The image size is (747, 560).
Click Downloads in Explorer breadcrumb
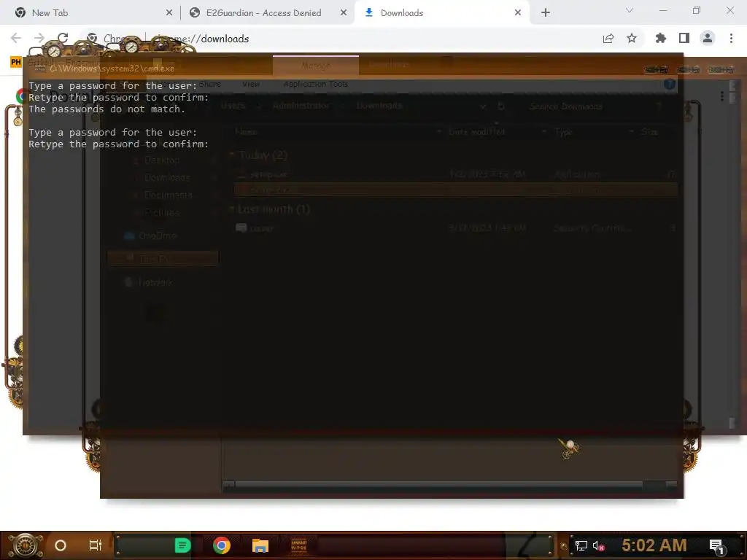click(x=379, y=106)
